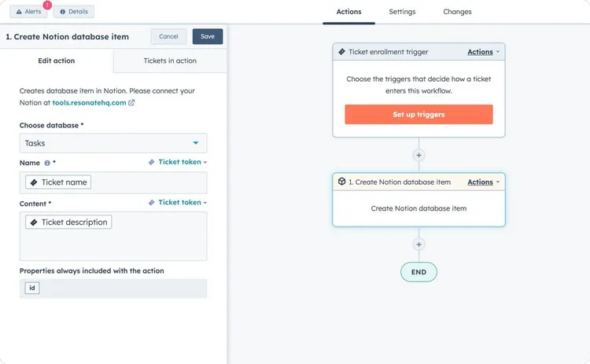Click the info icon next to Name

pos(47,163)
